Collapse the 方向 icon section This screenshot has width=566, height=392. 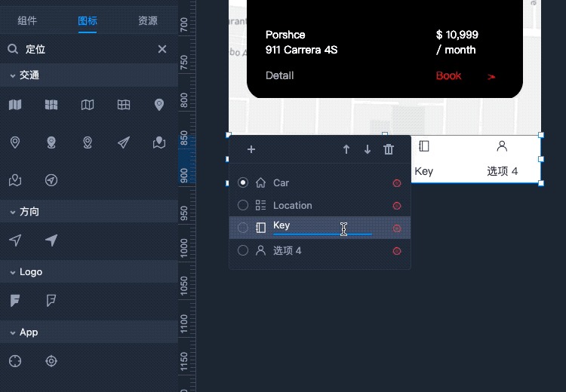click(13, 212)
